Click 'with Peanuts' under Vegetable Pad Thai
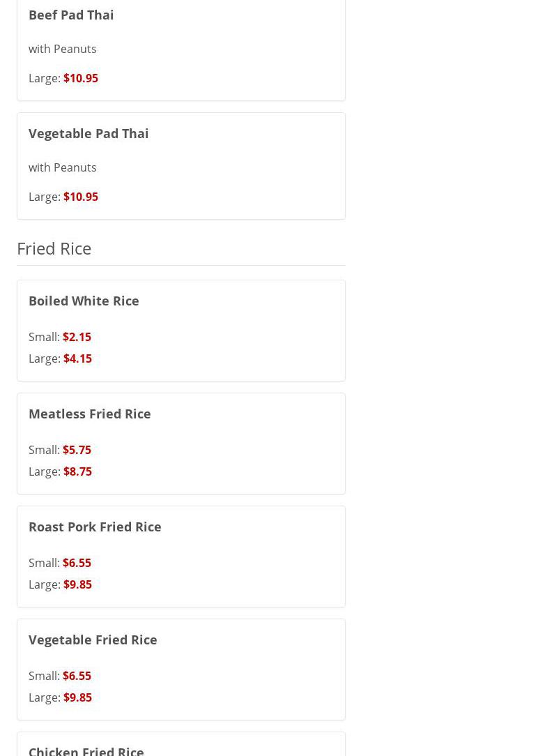Viewport: 547px width, 756px height. tap(63, 167)
